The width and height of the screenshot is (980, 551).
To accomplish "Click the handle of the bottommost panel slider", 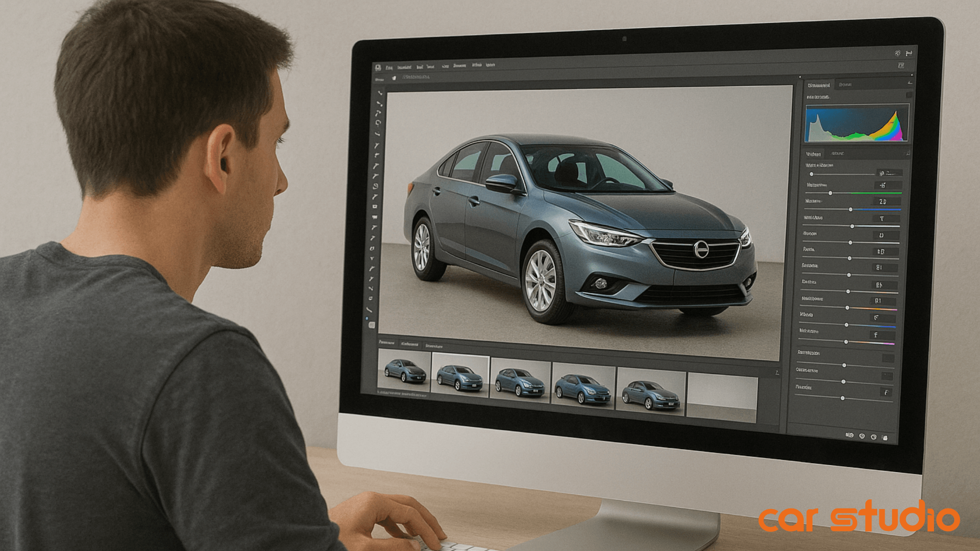I will [x=842, y=398].
